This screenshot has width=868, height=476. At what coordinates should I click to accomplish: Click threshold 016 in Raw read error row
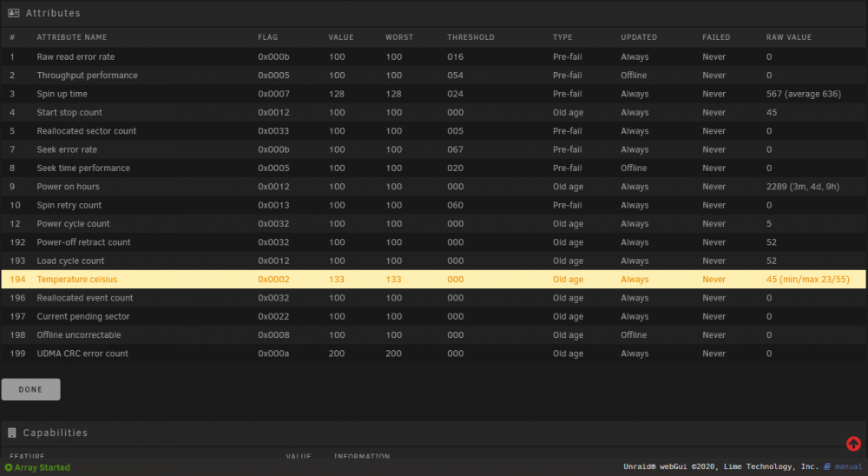pos(455,56)
